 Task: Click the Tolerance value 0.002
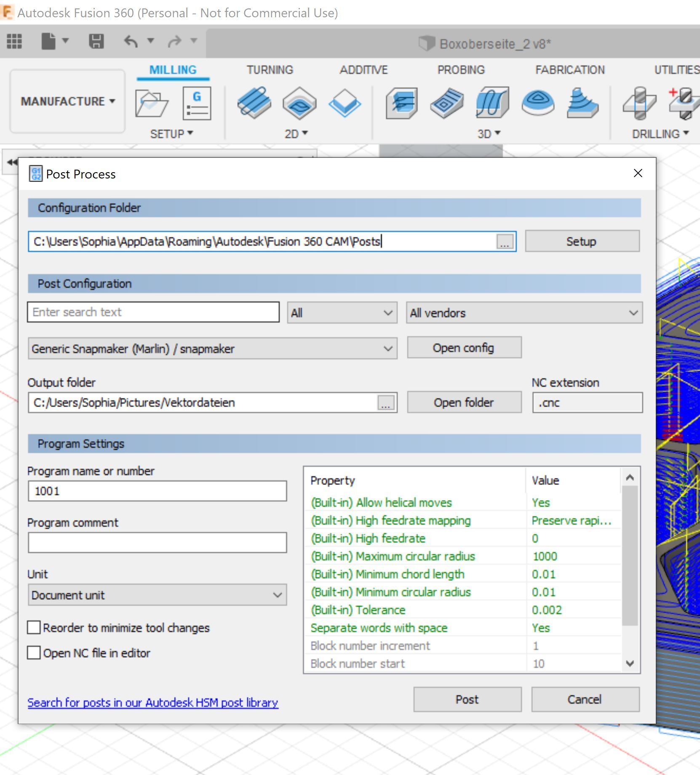574,610
